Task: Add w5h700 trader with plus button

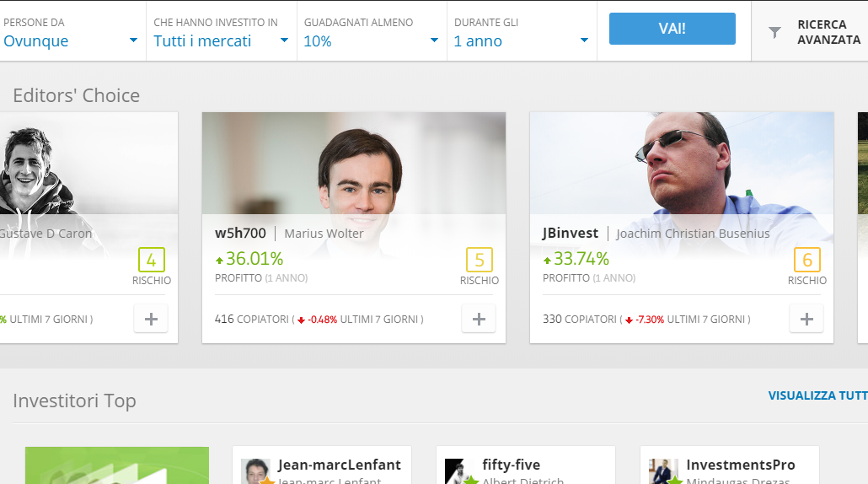Action: pyautogui.click(x=479, y=319)
